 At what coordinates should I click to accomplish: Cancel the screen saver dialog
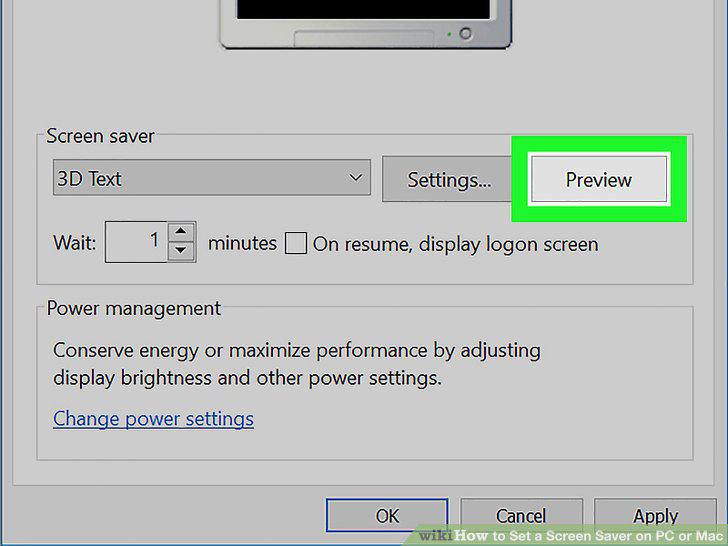(521, 515)
